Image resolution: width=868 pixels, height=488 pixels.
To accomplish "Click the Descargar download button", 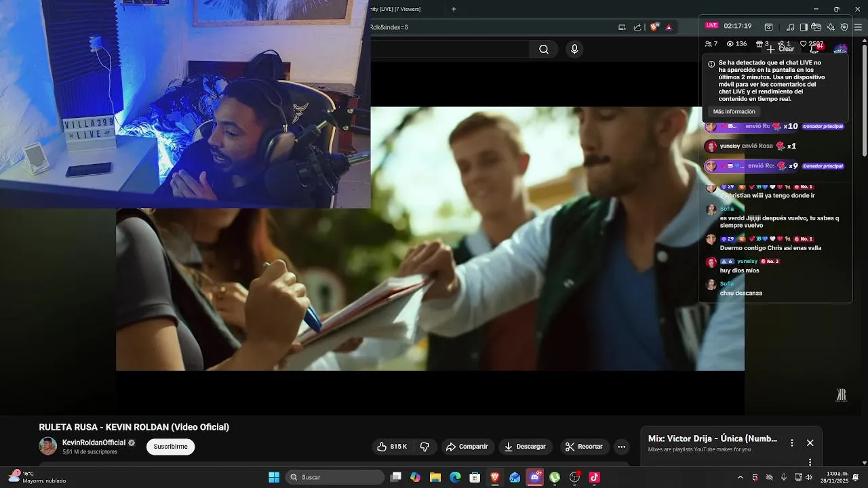I will point(525,447).
